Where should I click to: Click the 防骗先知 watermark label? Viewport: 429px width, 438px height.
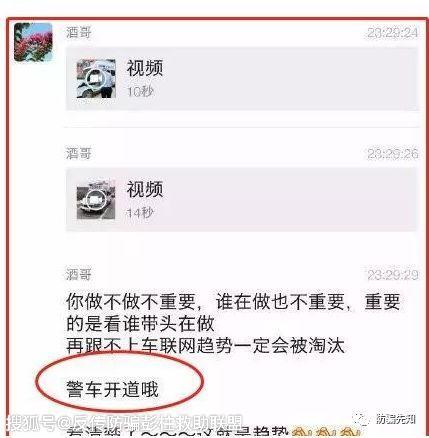[396, 419]
